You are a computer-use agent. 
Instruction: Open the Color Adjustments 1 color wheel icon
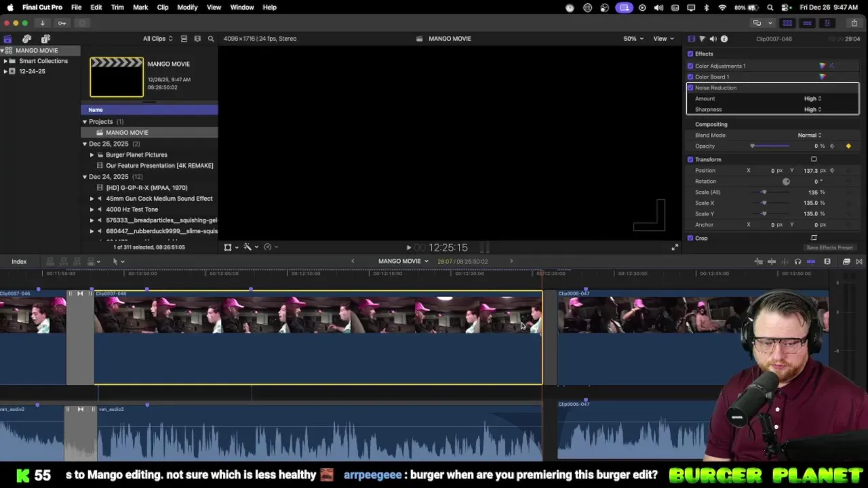(x=823, y=66)
